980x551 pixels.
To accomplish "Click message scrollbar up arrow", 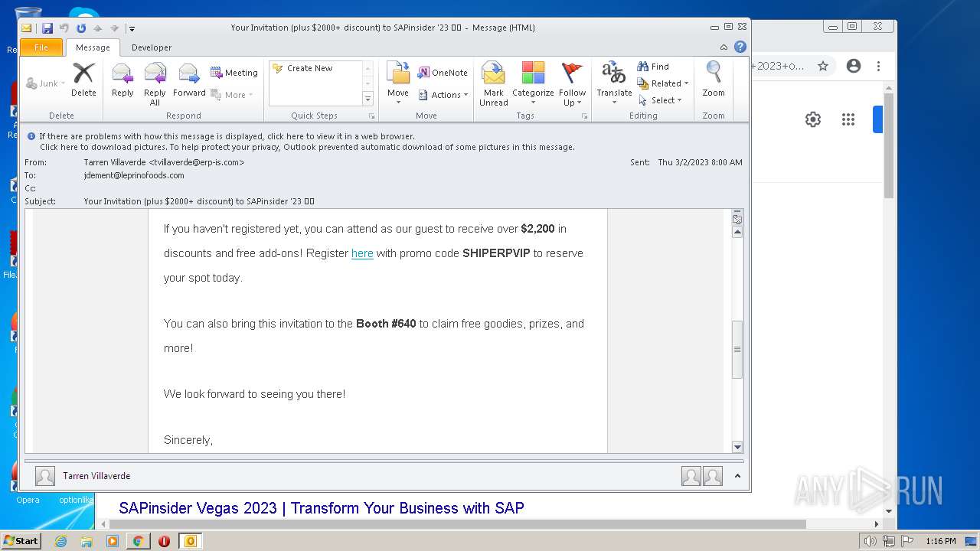I will coord(737,232).
